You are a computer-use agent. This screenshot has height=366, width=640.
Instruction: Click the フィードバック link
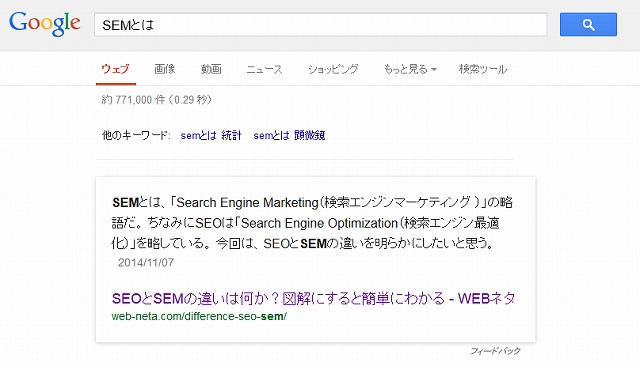pos(495,351)
